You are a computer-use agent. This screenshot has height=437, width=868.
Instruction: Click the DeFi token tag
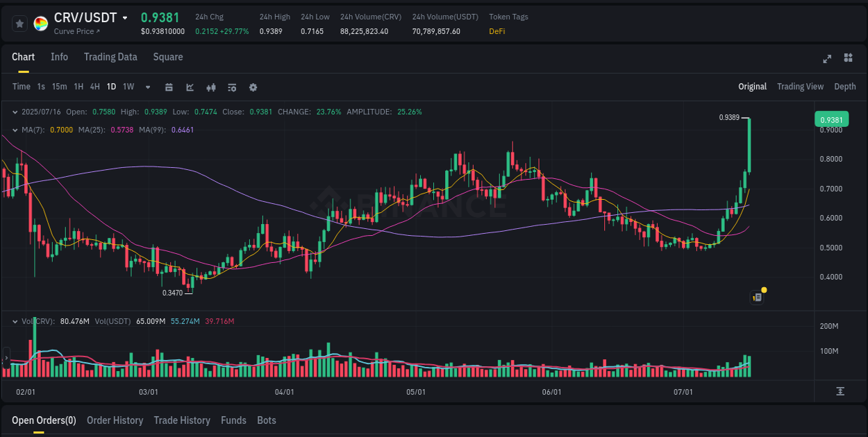pos(496,31)
